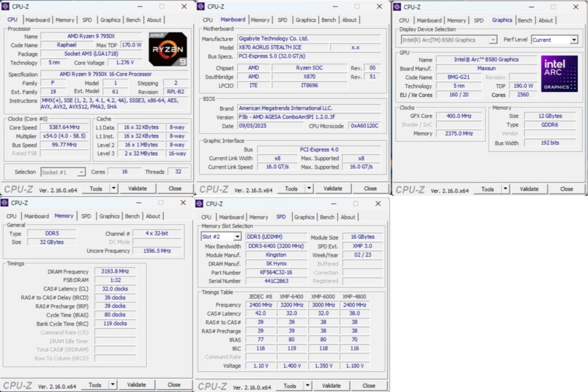Open About tab in Graphics window

point(546,20)
